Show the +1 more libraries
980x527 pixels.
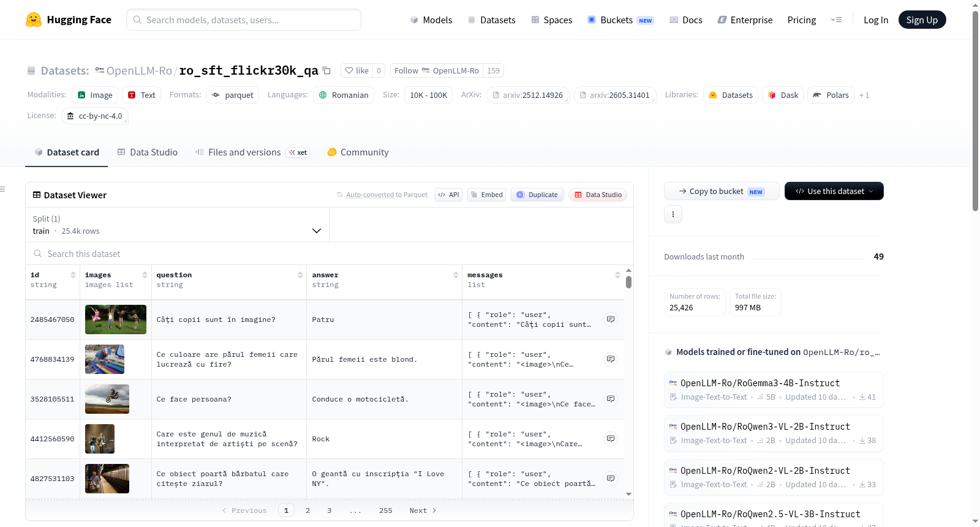point(864,95)
